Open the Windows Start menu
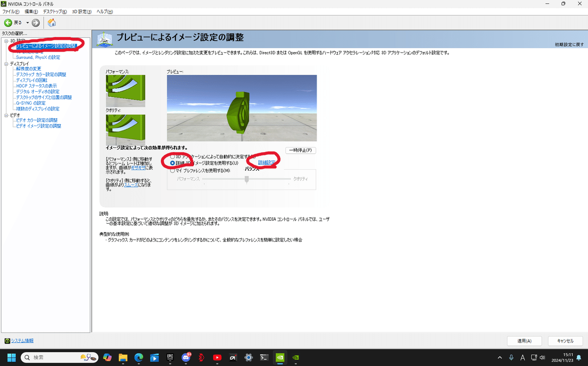This screenshot has height=366, width=588. coord(11,358)
